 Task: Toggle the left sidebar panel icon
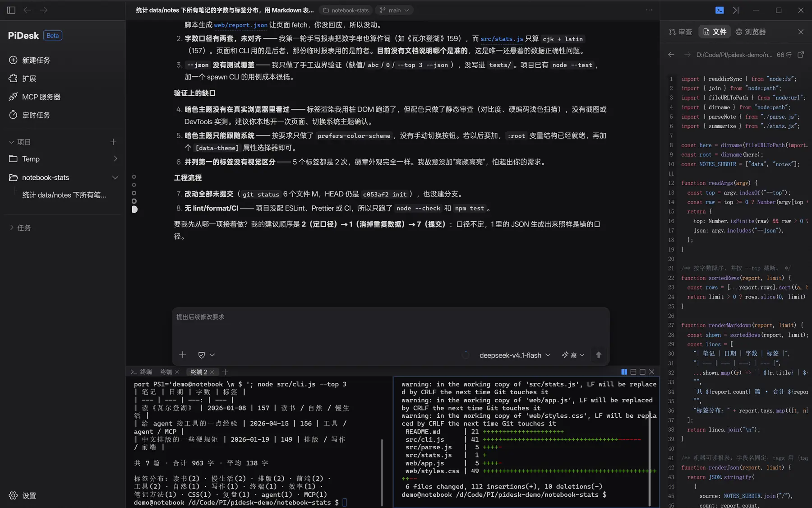click(x=11, y=10)
